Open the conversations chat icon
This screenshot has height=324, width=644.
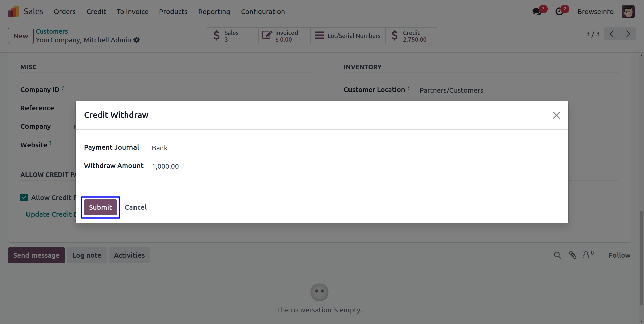click(537, 12)
